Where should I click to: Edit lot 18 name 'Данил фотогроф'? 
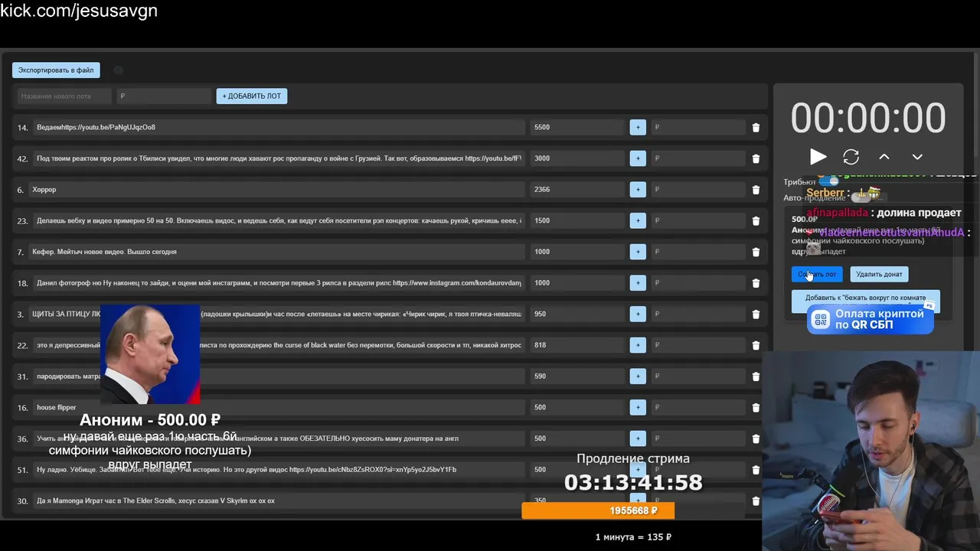(279, 282)
